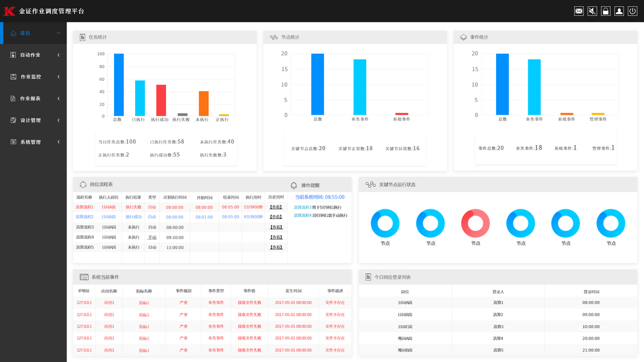This screenshot has height=362, width=644.
Task: Click the 系统当前事件 header icon
Action: pos(84,278)
